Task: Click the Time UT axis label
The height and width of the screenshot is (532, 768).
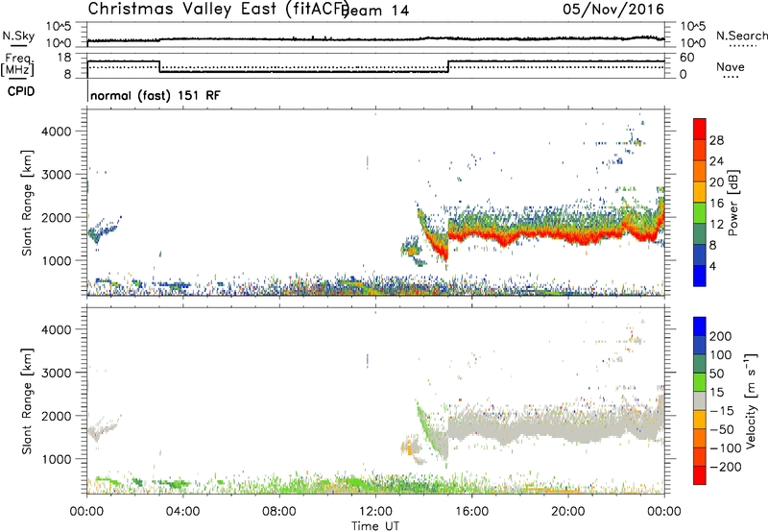Action: pyautogui.click(x=375, y=525)
